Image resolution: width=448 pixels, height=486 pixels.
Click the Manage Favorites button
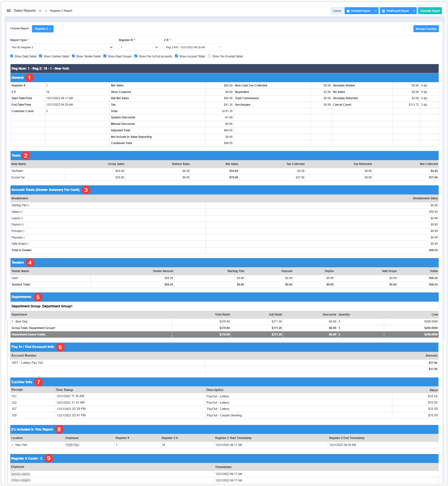[x=426, y=29]
